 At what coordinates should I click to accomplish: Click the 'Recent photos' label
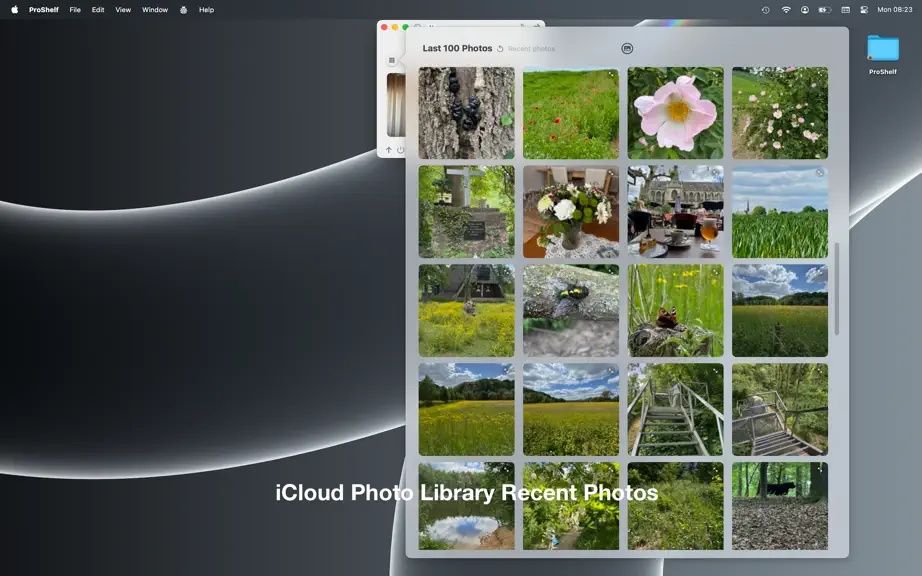coord(531,49)
